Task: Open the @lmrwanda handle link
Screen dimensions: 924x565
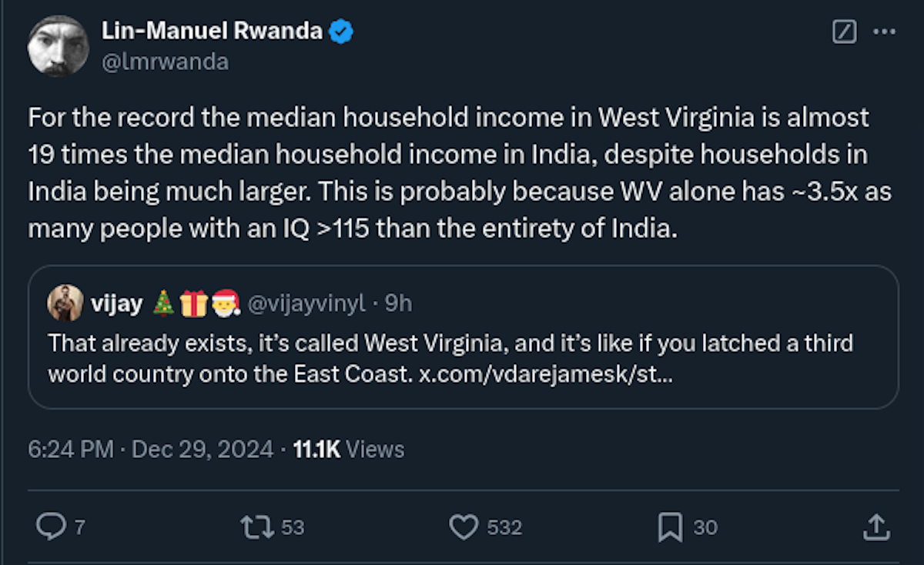Action: click(x=165, y=62)
